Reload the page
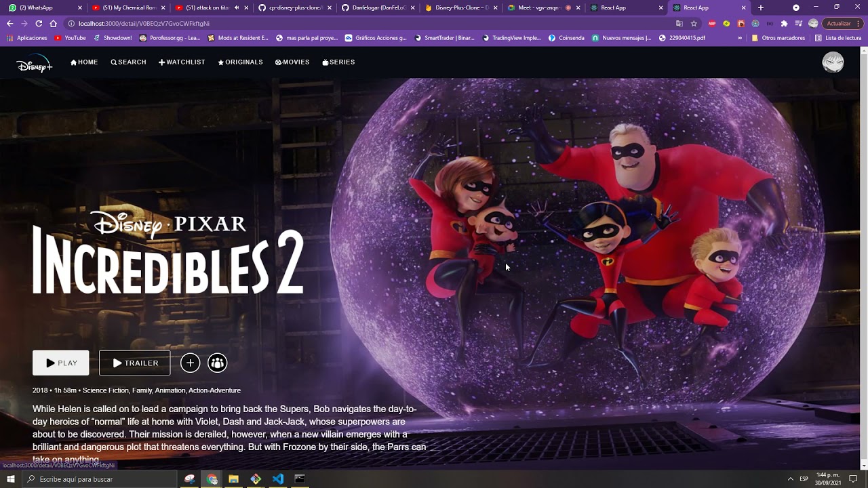The image size is (868, 488). (39, 23)
